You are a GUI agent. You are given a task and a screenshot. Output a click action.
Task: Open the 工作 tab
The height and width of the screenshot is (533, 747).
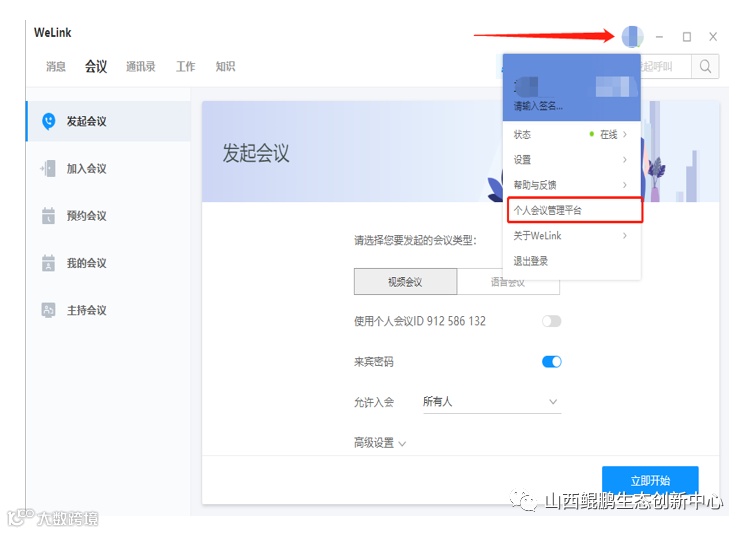point(185,66)
